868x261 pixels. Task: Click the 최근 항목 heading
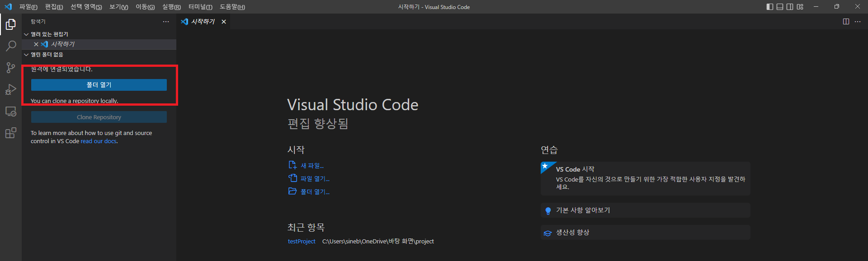(x=306, y=227)
